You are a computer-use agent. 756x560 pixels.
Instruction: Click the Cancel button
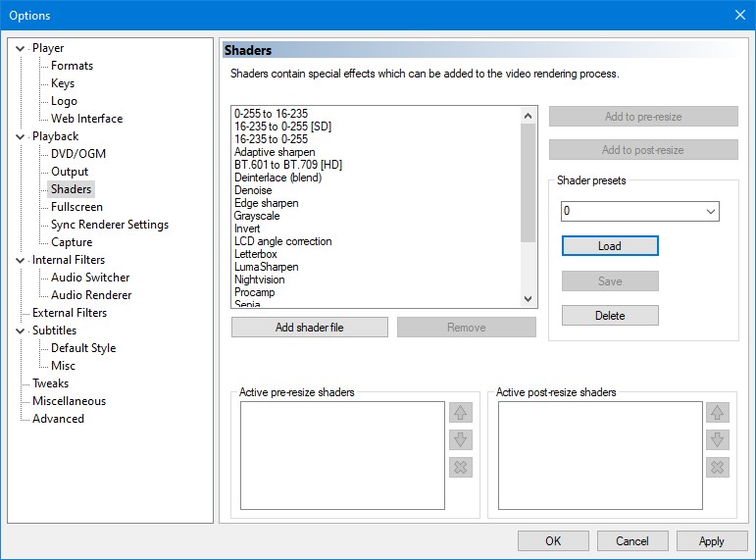tap(632, 541)
